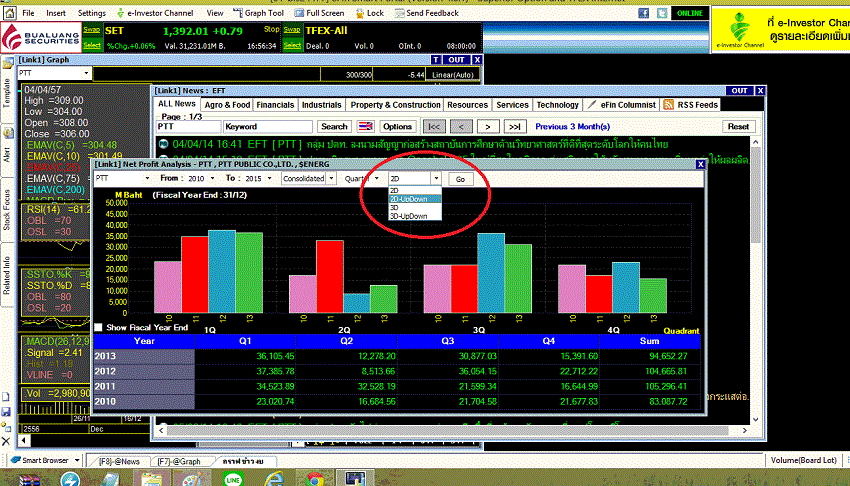Viewport: 850px width, 486px height.
Task: Open Paint from the taskbar
Action: 191,479
